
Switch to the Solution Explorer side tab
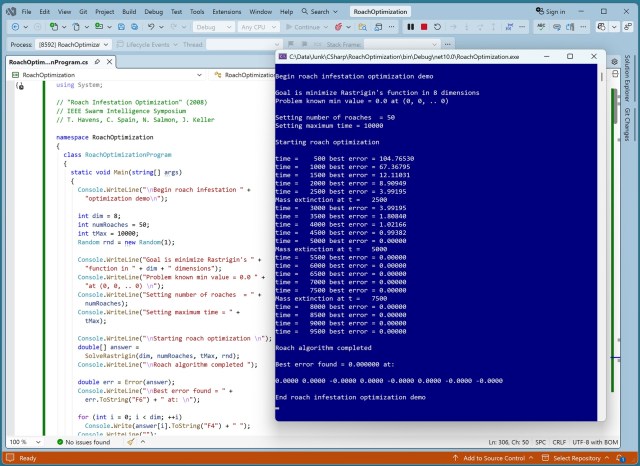click(x=629, y=77)
